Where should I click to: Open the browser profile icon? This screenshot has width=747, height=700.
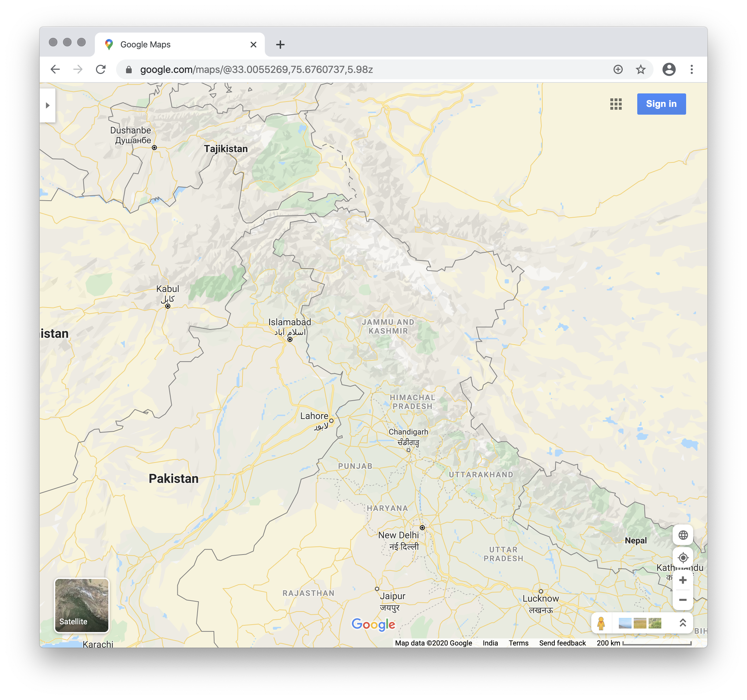tap(669, 69)
